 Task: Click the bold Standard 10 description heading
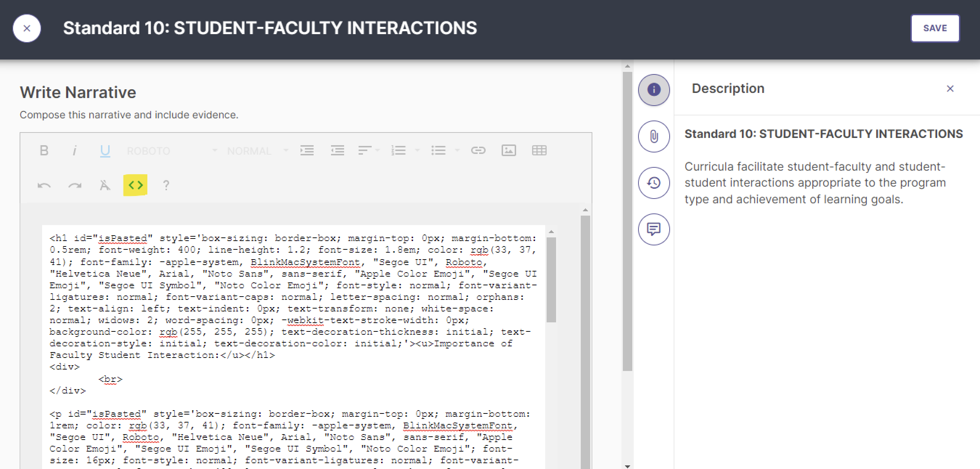tap(824, 134)
